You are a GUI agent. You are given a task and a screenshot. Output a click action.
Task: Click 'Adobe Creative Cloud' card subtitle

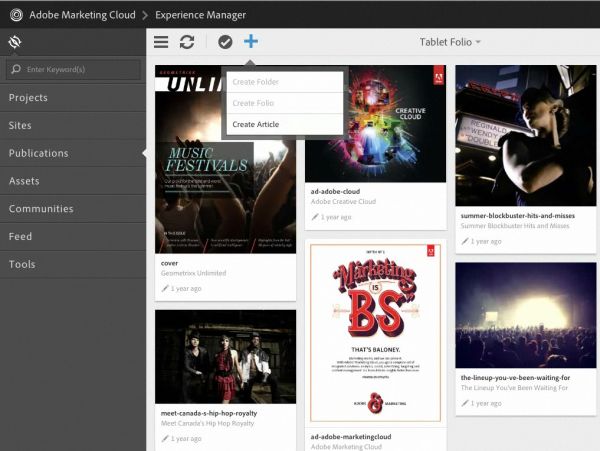(343, 202)
